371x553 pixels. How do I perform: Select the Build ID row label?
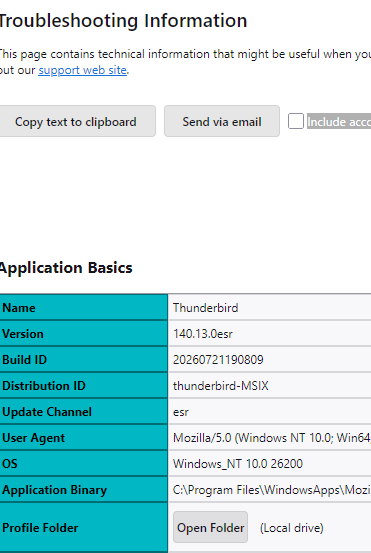click(24, 360)
